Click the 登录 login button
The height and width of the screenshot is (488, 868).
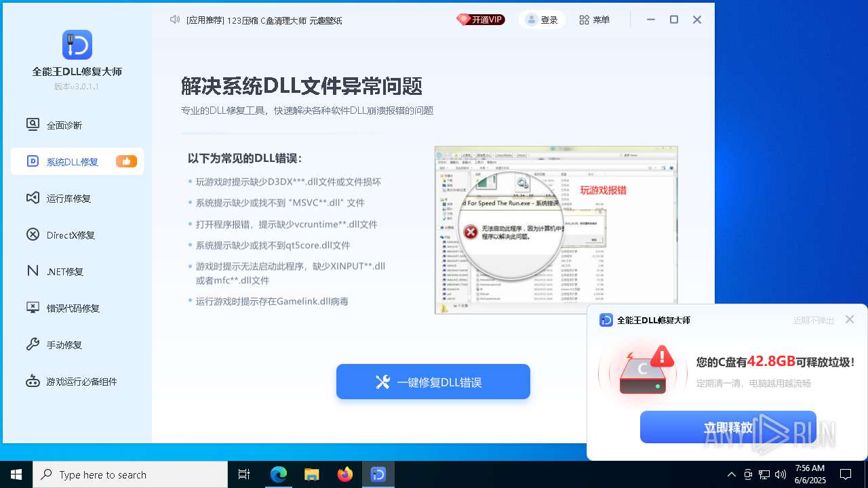(542, 20)
